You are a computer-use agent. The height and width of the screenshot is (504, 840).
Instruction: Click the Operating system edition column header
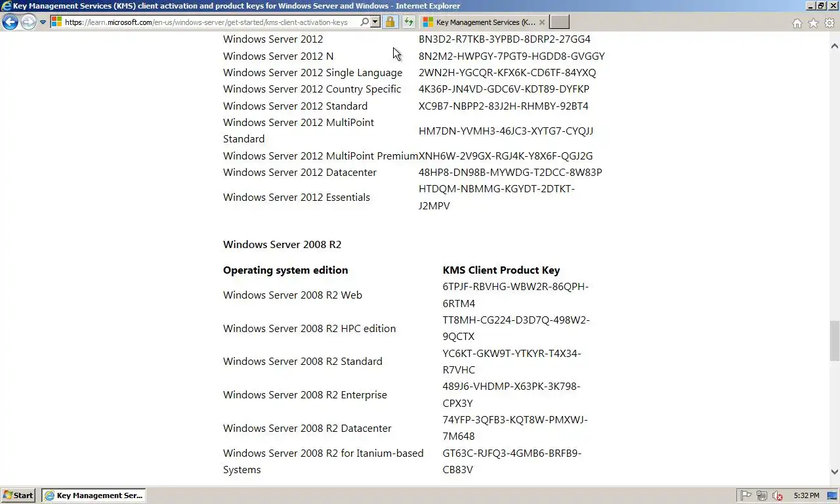click(285, 270)
